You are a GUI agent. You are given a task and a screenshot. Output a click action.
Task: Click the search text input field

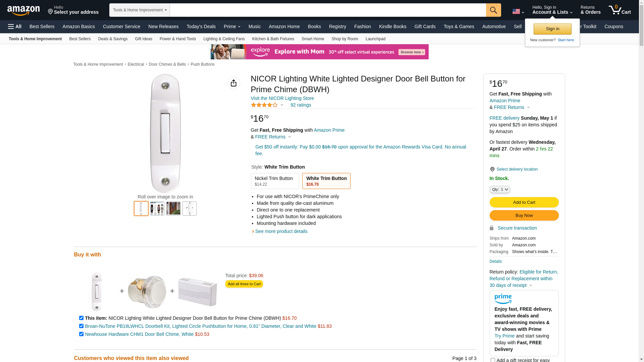[328, 10]
